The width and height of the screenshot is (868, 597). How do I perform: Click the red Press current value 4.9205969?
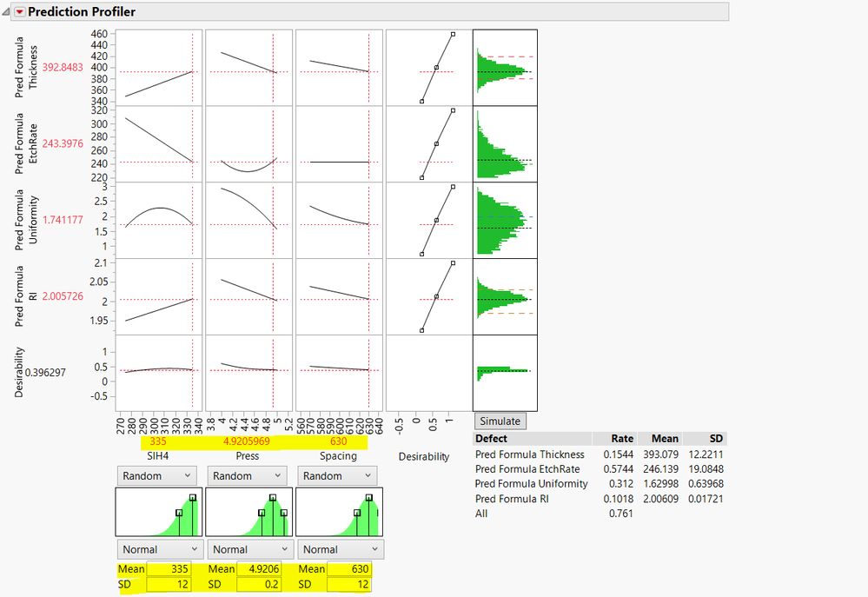[248, 441]
